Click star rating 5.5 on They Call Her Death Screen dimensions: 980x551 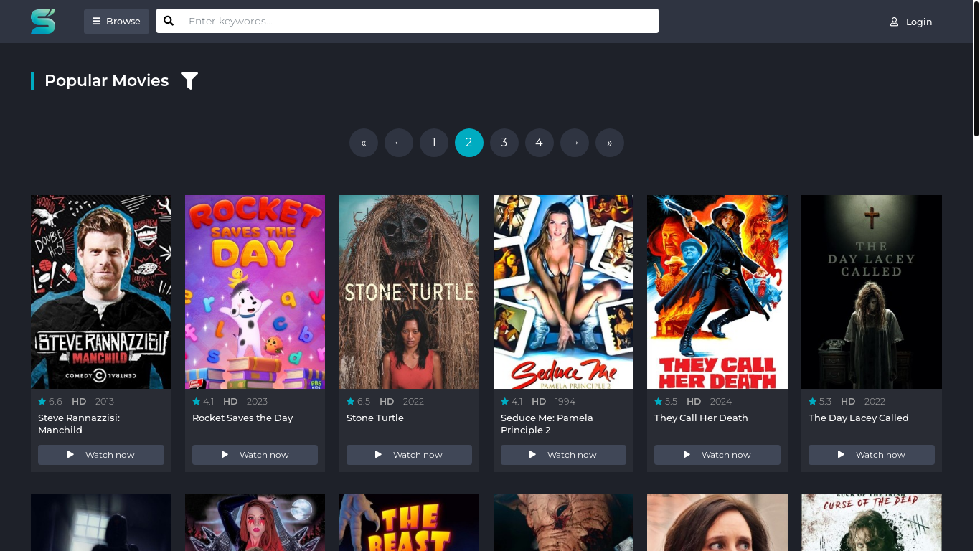[x=666, y=402]
